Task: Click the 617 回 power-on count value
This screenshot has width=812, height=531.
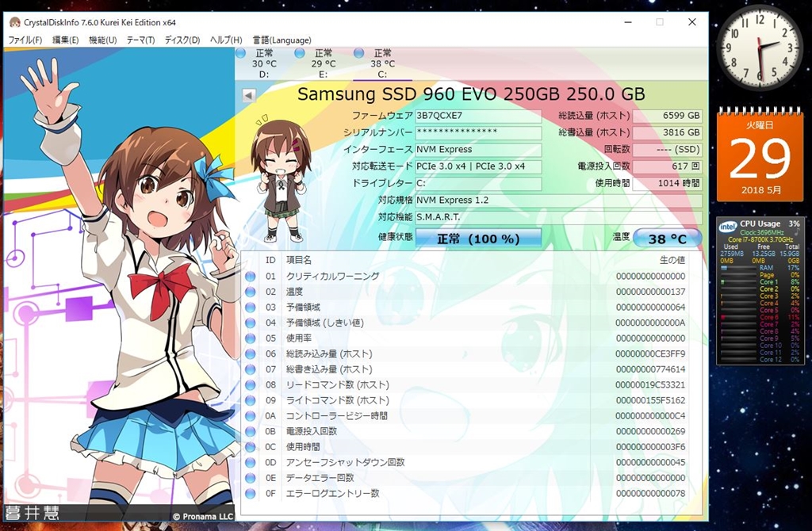Action: [x=667, y=166]
